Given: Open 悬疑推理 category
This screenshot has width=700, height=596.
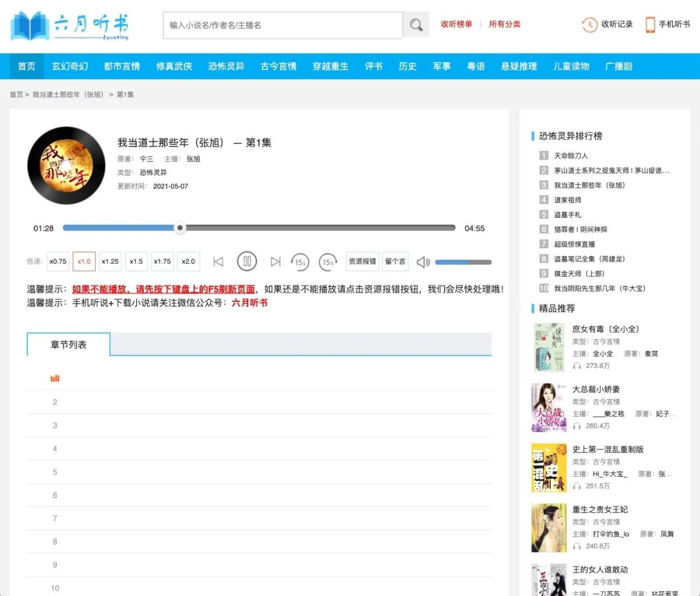Looking at the screenshot, I should coord(519,67).
